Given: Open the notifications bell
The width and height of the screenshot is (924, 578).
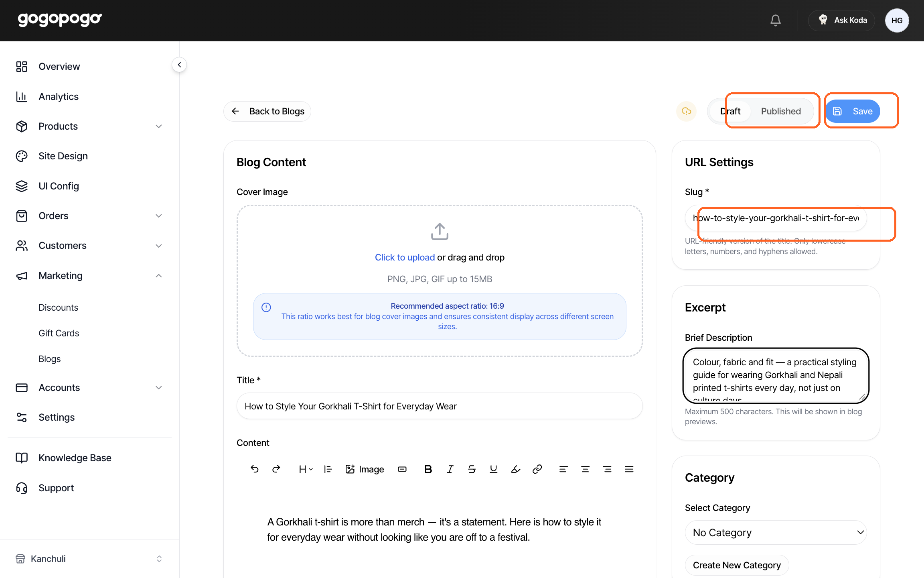Looking at the screenshot, I should 775,20.
